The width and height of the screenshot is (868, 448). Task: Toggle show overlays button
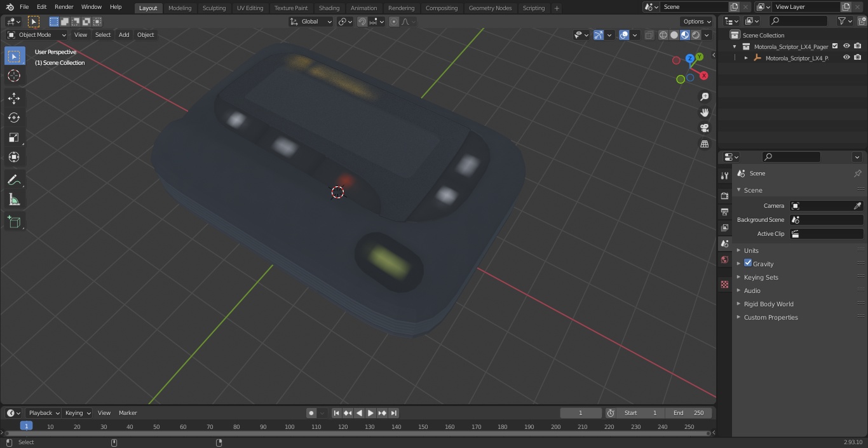click(624, 35)
